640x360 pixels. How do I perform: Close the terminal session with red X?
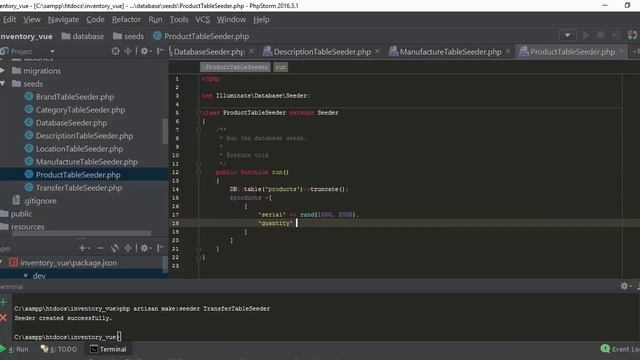[4, 318]
